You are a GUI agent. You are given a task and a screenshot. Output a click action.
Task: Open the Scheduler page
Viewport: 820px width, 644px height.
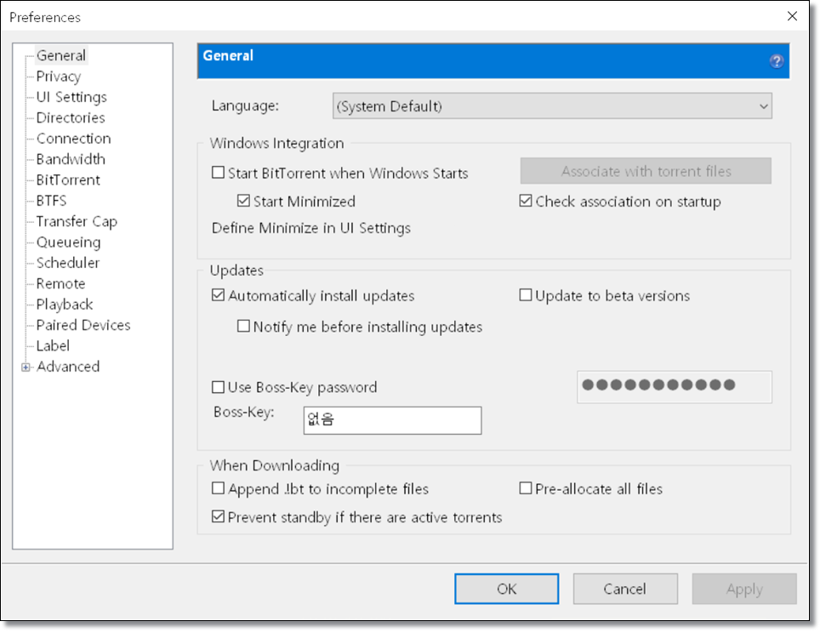coord(68,263)
